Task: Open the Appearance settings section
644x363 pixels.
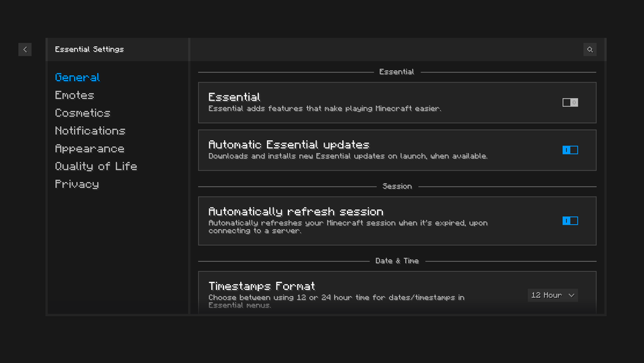Action: pos(89,148)
